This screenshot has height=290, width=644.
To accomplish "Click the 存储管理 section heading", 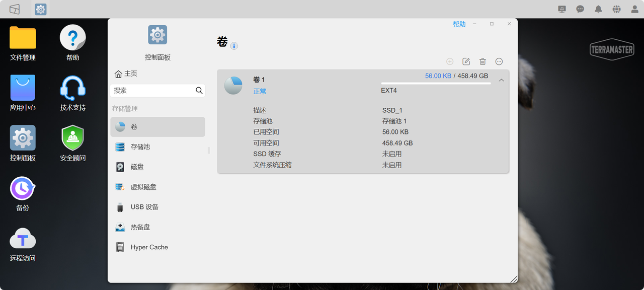I will [x=125, y=109].
